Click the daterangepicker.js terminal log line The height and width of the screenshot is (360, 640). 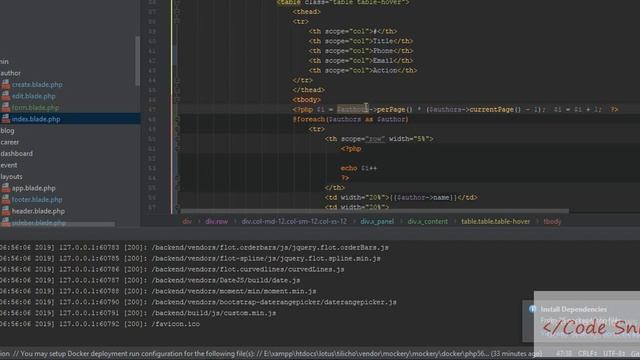[x=198, y=302]
